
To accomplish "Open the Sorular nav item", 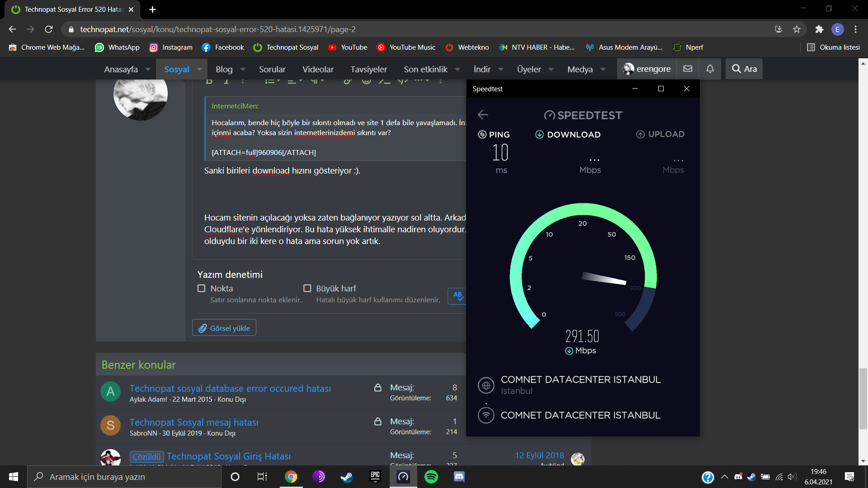I will (x=272, y=69).
